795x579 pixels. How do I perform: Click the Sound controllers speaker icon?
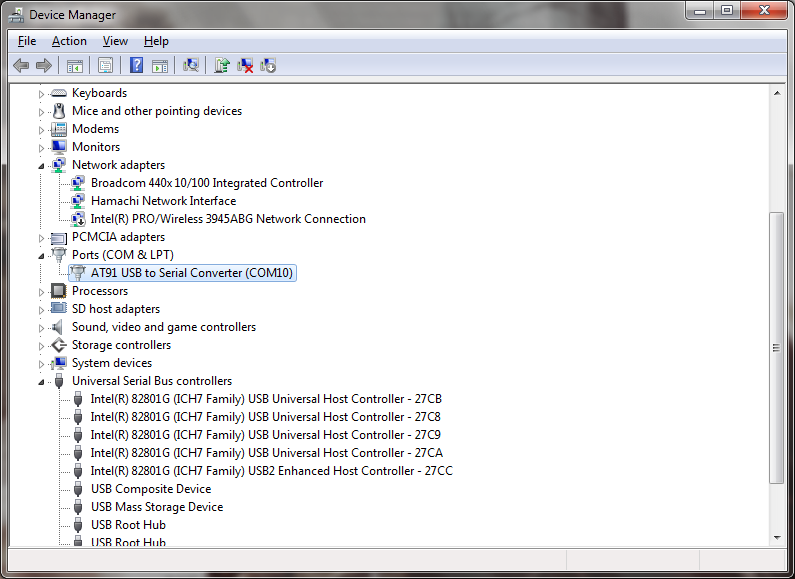pyautogui.click(x=58, y=327)
